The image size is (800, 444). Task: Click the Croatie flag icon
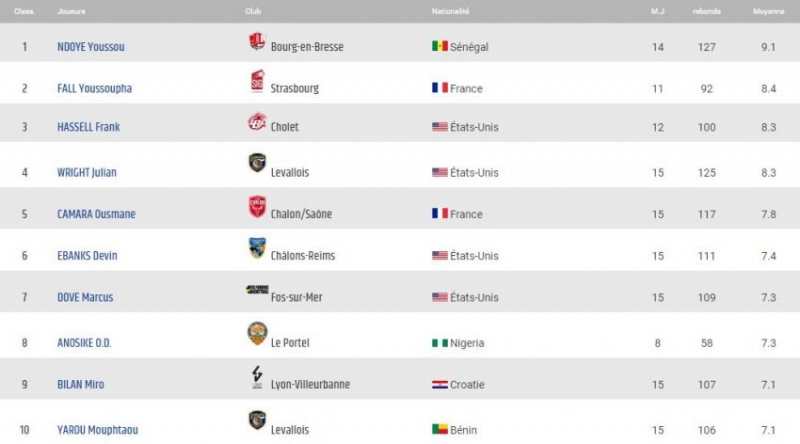click(x=440, y=385)
